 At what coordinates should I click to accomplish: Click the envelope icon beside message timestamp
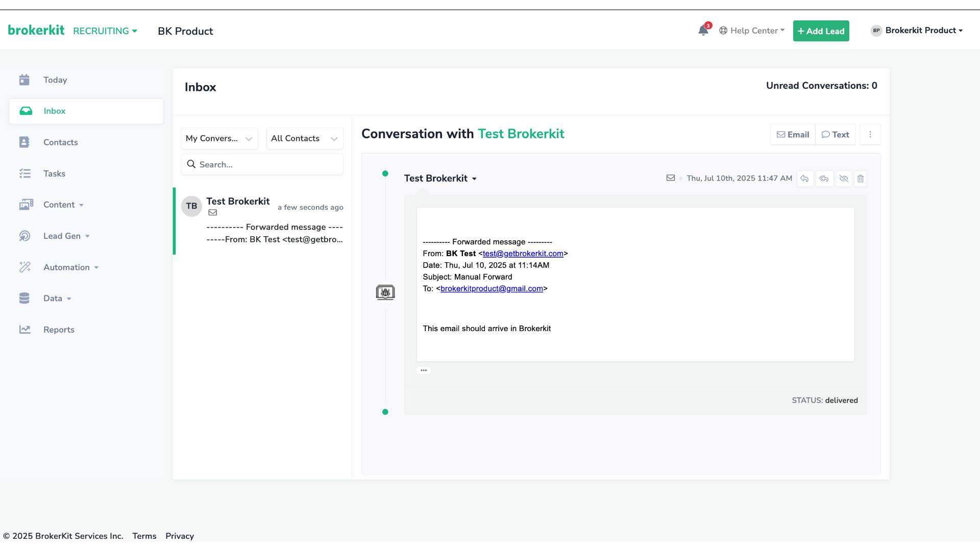pos(671,178)
